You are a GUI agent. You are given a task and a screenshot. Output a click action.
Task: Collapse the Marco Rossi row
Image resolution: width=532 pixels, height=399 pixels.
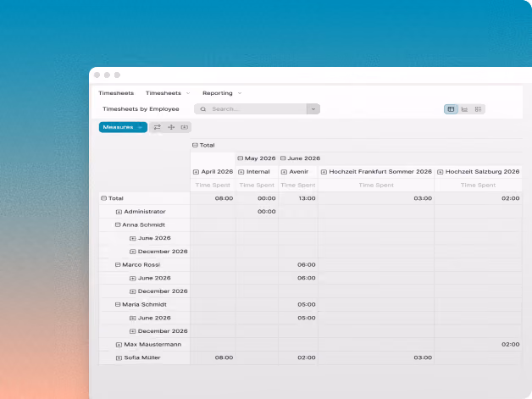coord(118,264)
